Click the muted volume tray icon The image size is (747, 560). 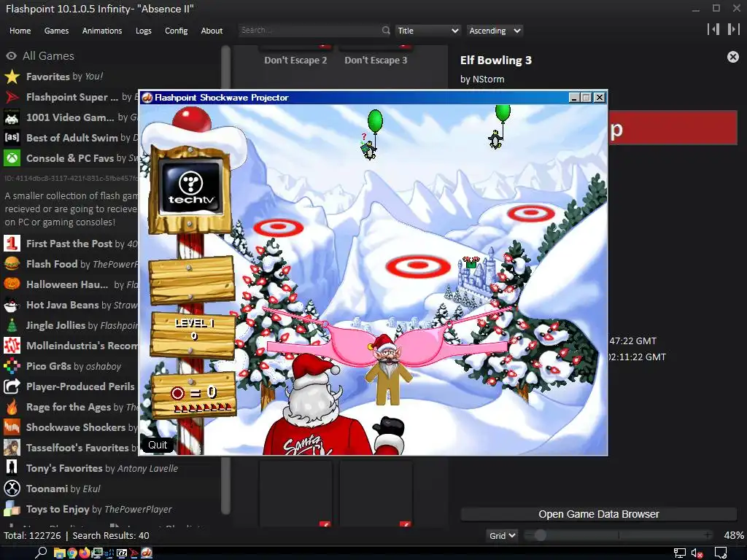[697, 553]
